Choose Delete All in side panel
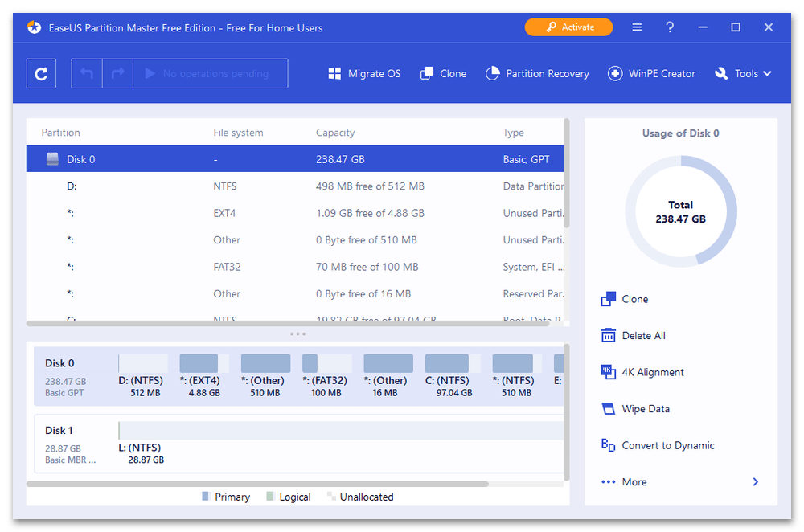 coord(643,336)
